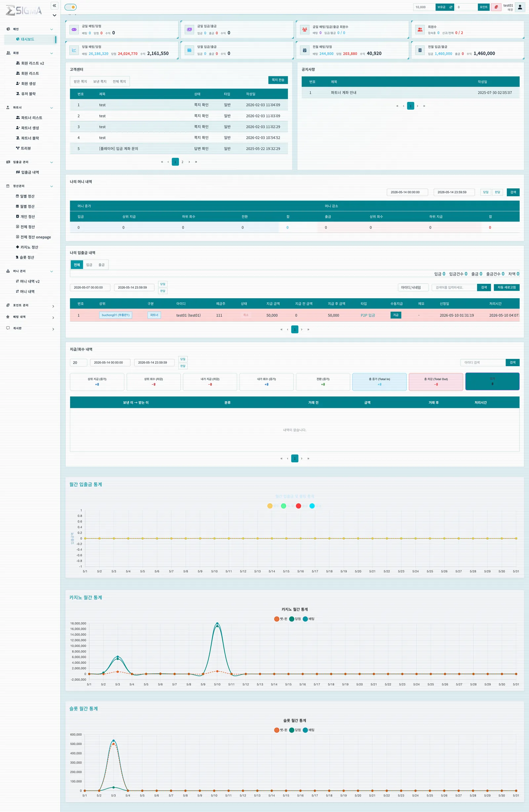Open 카지노 정산 sidebar item
The height and width of the screenshot is (812, 529).
(x=27, y=247)
